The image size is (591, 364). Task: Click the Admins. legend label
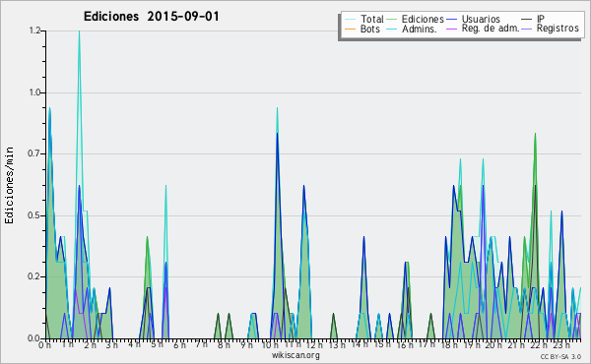tap(420, 29)
